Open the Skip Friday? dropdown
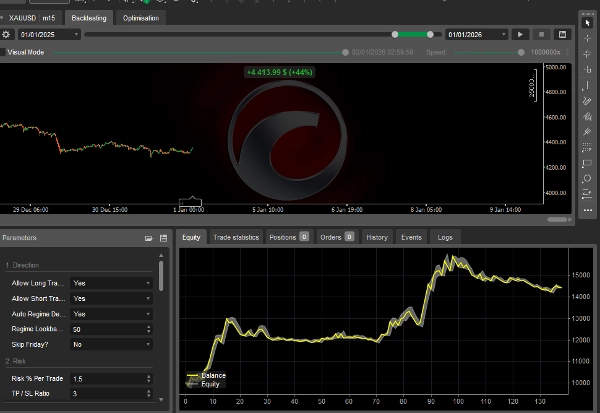The width and height of the screenshot is (600, 413). [x=111, y=344]
